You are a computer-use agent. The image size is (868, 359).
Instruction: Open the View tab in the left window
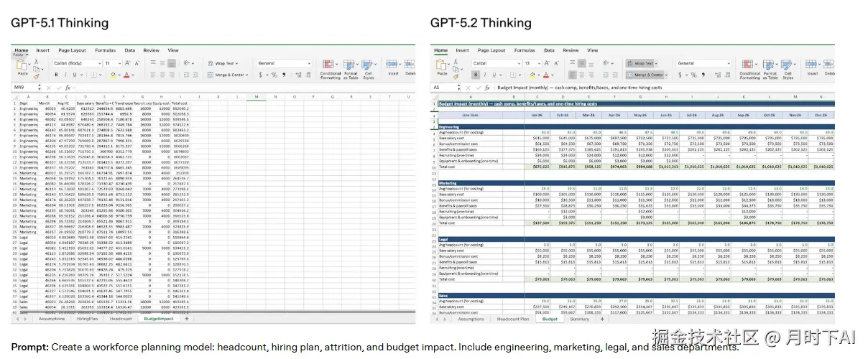173,50
